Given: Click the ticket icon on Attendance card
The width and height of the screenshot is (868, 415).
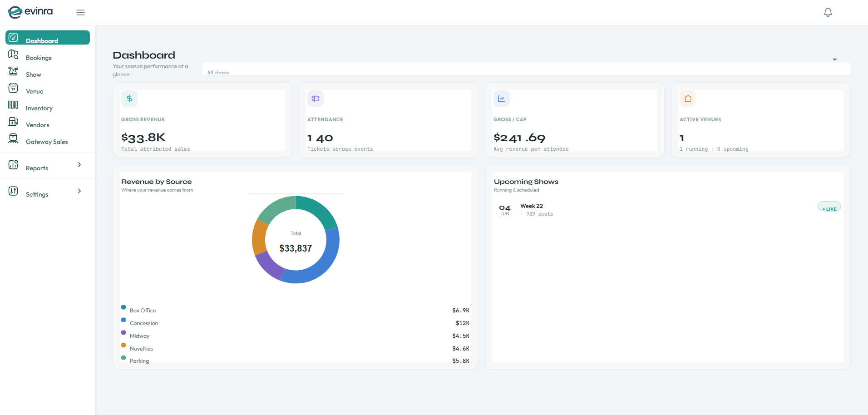Looking at the screenshot, I should click(x=316, y=99).
